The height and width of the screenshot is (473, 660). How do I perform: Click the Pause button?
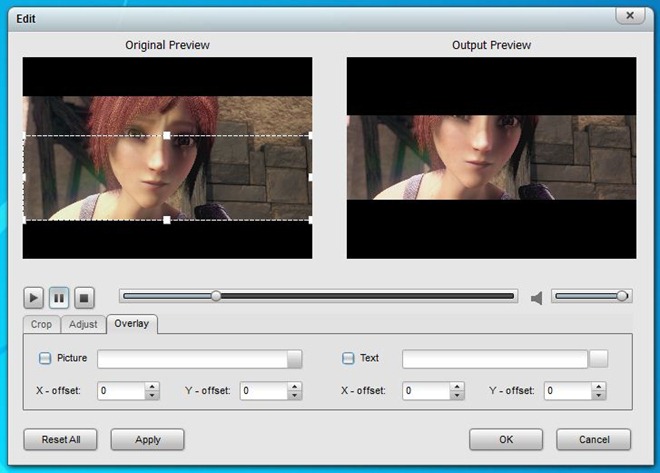tap(59, 298)
